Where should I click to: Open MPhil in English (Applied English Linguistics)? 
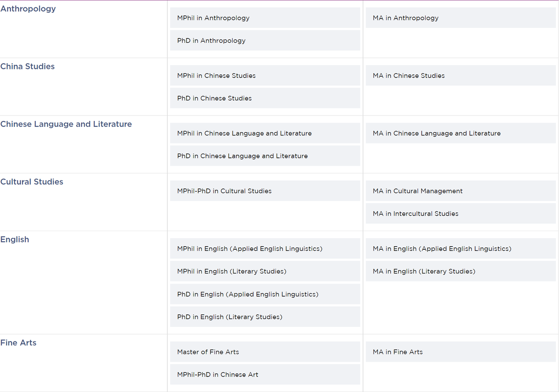pos(265,249)
